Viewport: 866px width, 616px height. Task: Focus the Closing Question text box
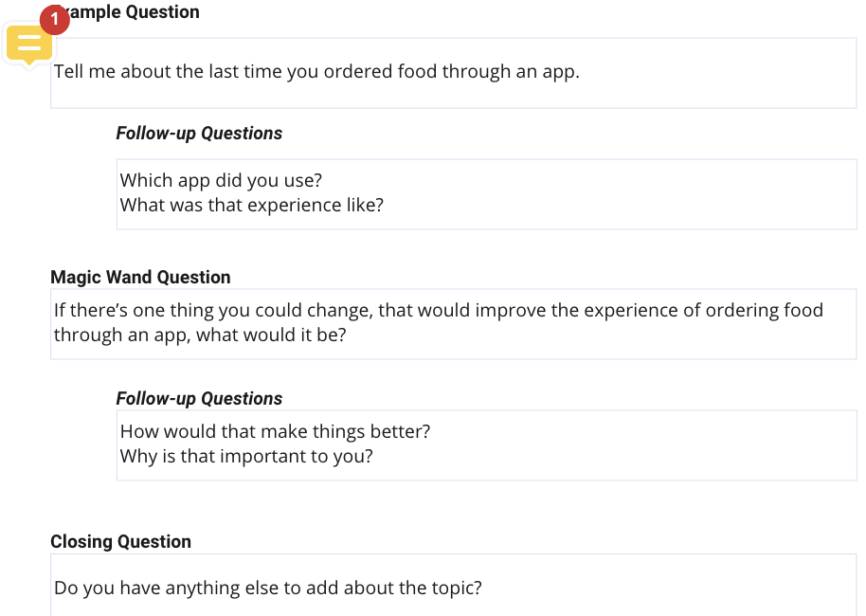(x=454, y=585)
